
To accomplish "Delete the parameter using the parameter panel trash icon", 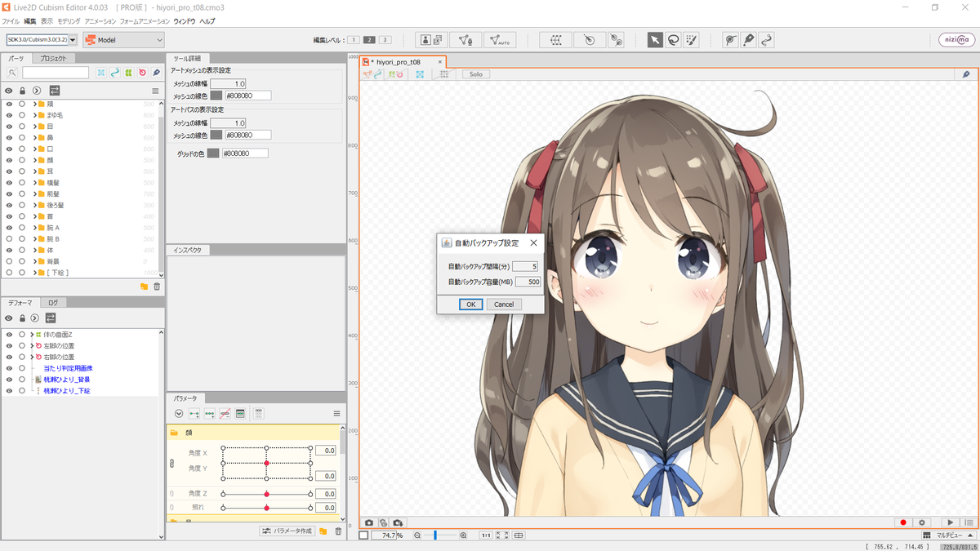I will tap(337, 531).
